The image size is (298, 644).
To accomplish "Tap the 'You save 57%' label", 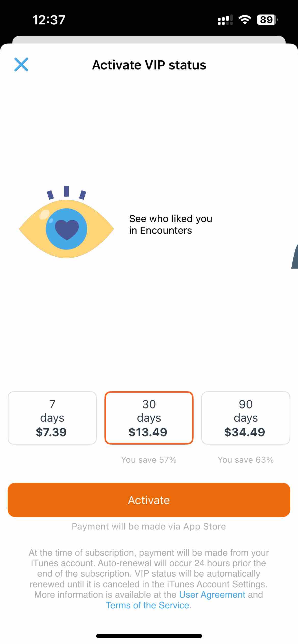I will tap(149, 460).
